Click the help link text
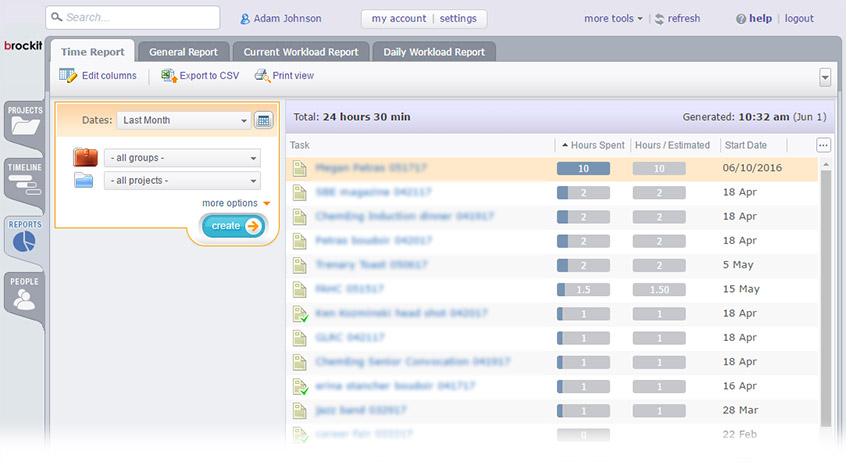Image resolution: width=846 pixels, height=462 pixels. point(760,18)
